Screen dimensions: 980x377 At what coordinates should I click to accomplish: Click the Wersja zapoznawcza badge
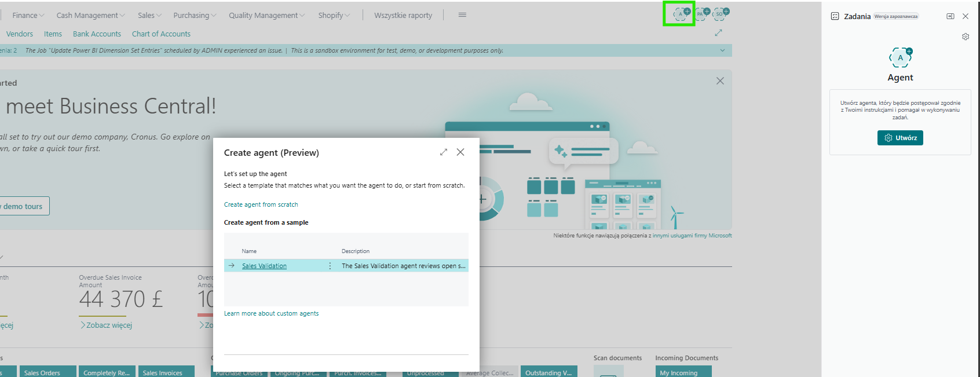pos(896,16)
